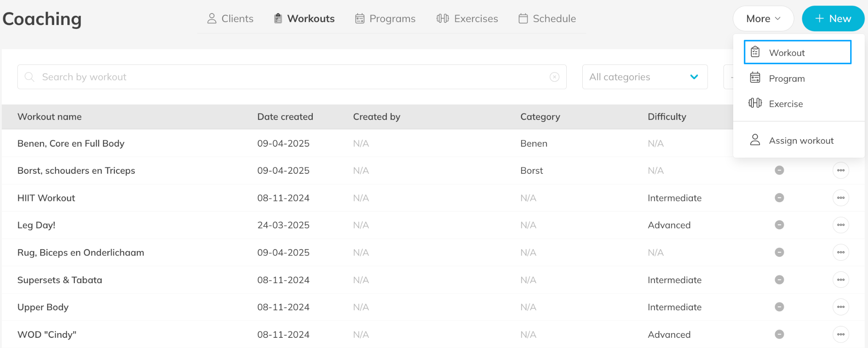Click the Exercise dumbbell icon in dropdown
868x348 pixels.
[x=755, y=103]
